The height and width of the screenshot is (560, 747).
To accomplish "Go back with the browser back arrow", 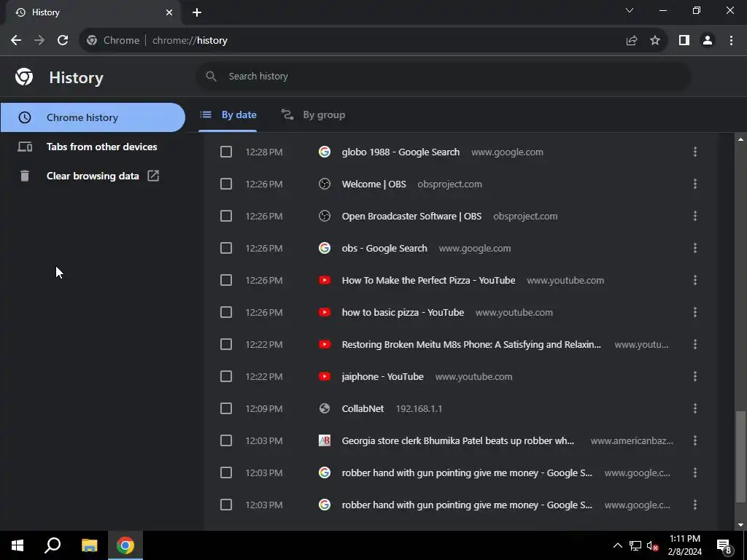I will (x=16, y=41).
